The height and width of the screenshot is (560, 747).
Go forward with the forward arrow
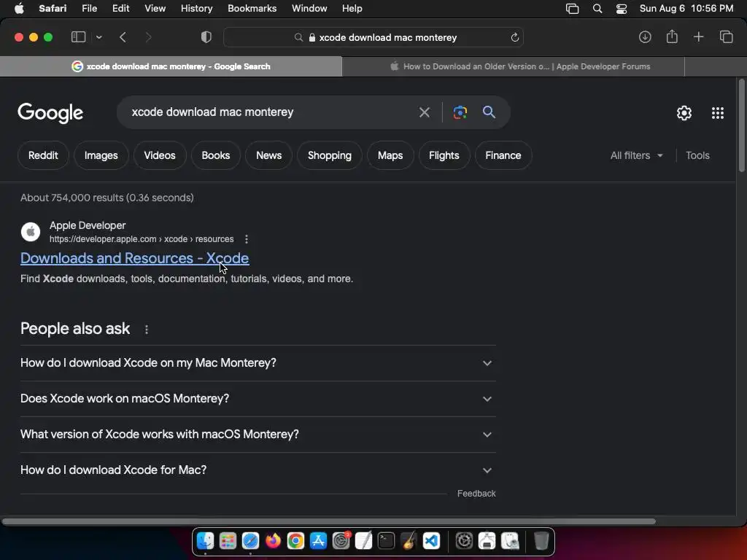[x=148, y=37]
